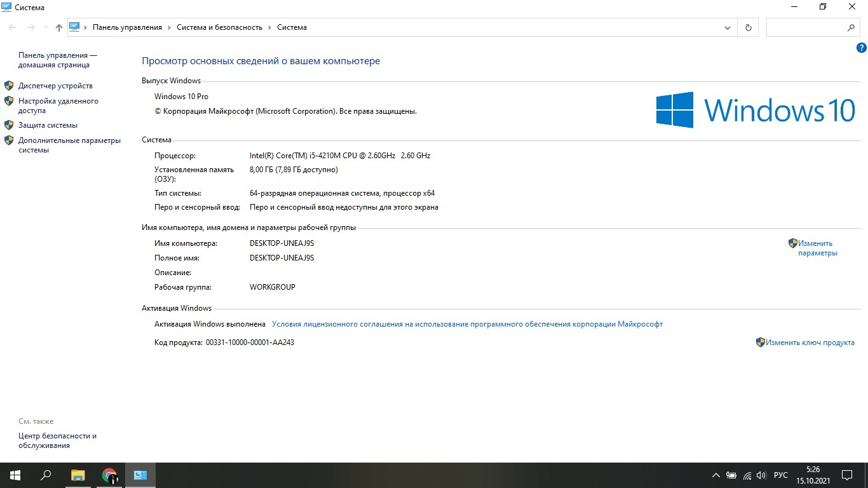Screen dimensions: 868x488
Task: Go up one level with the Up arrow
Action: tap(59, 27)
